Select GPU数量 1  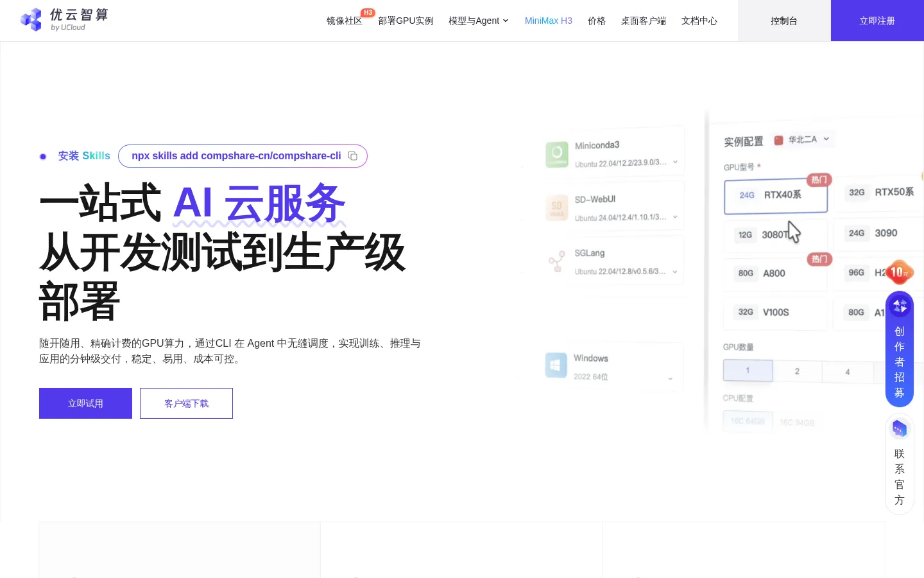[748, 371]
